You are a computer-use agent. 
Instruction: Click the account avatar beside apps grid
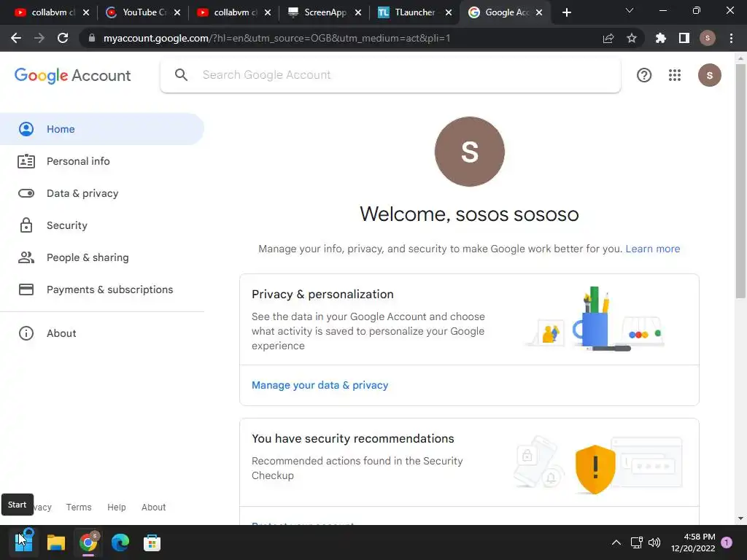[x=709, y=75]
